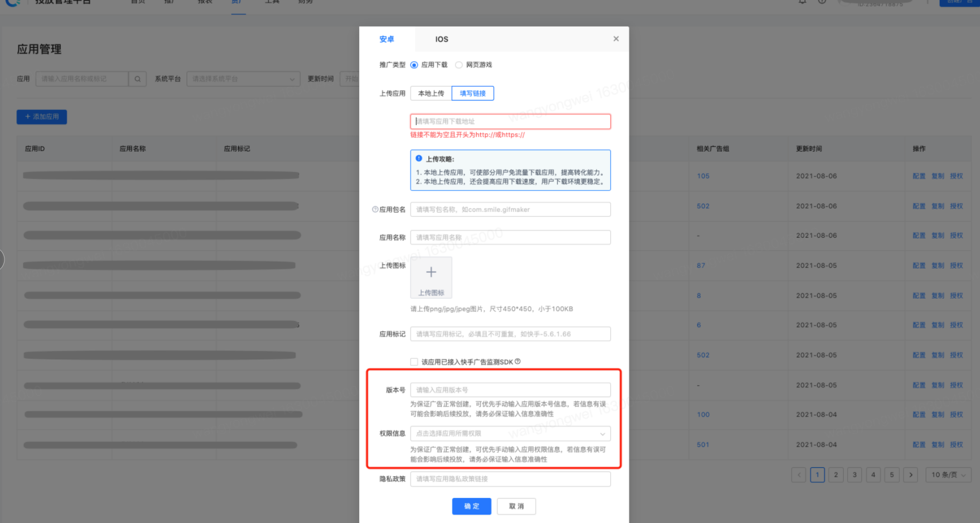Click the 版本号 version number input field
This screenshot has height=523, width=980.
pos(510,390)
